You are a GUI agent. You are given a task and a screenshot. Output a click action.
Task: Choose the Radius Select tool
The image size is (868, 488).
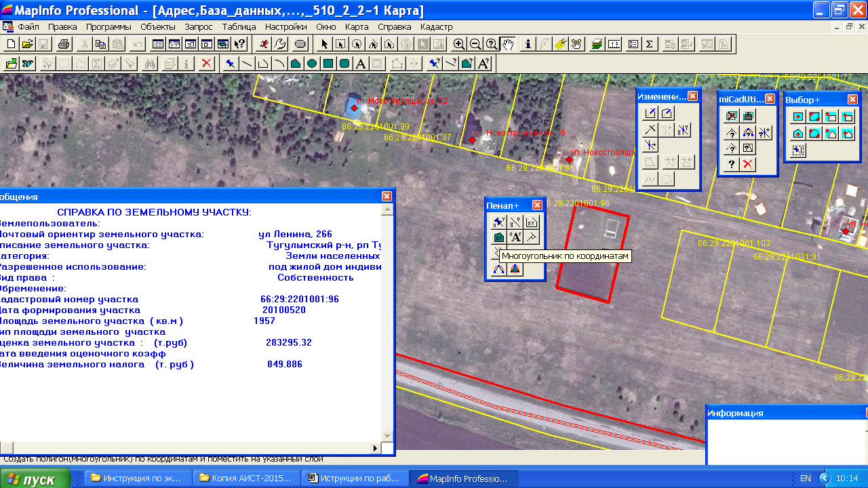[x=357, y=44]
